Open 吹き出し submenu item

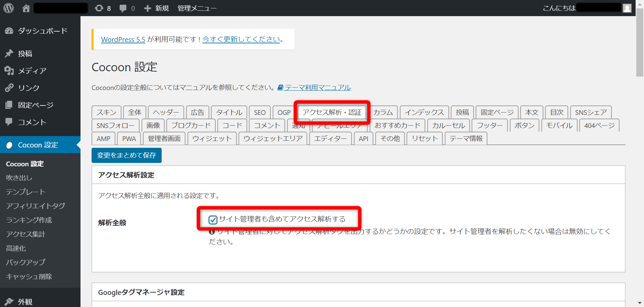point(19,178)
